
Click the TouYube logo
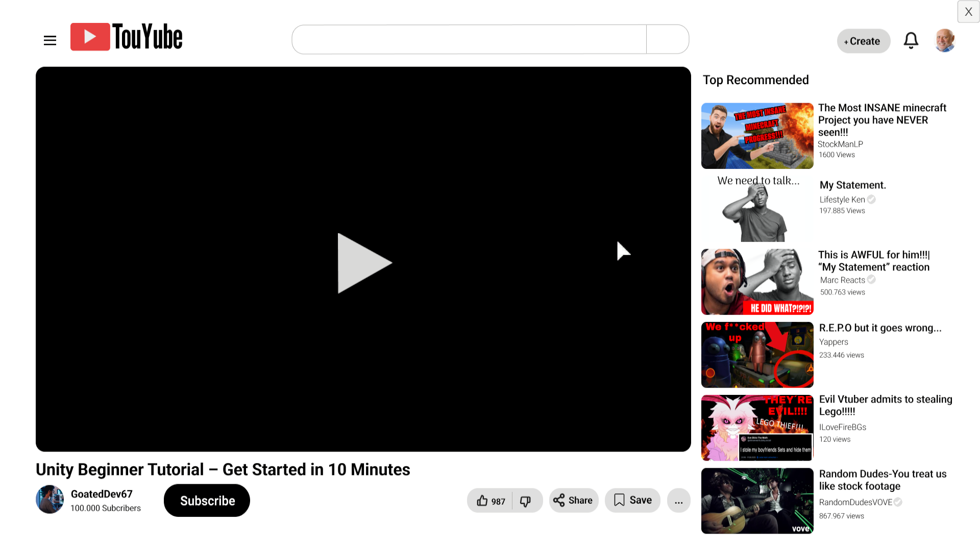[127, 37]
